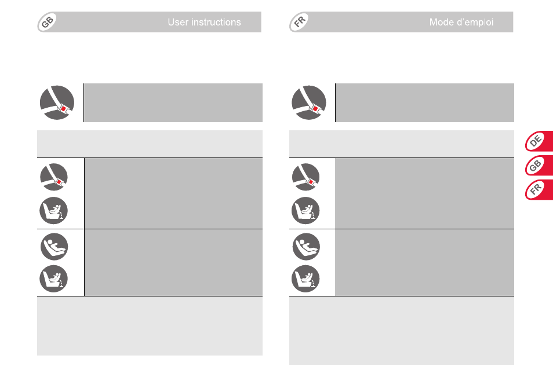Click the bottom light gray panel on GB page

tap(150, 326)
